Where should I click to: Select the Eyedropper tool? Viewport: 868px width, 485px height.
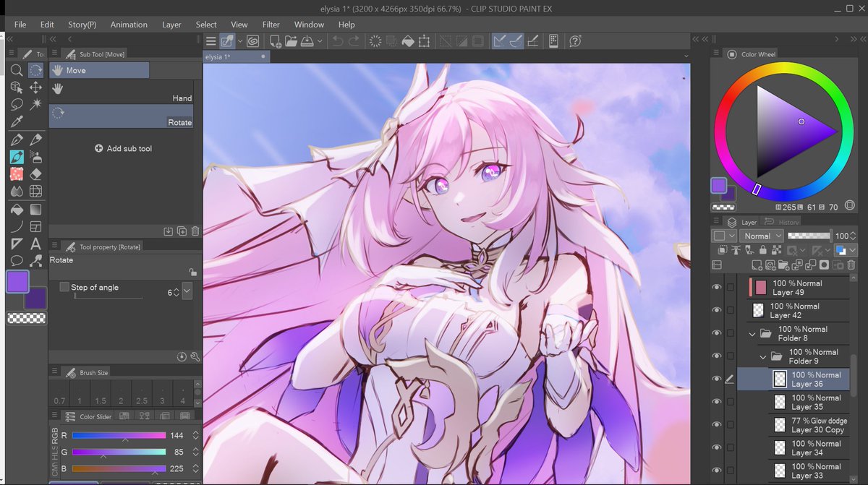[x=16, y=121]
